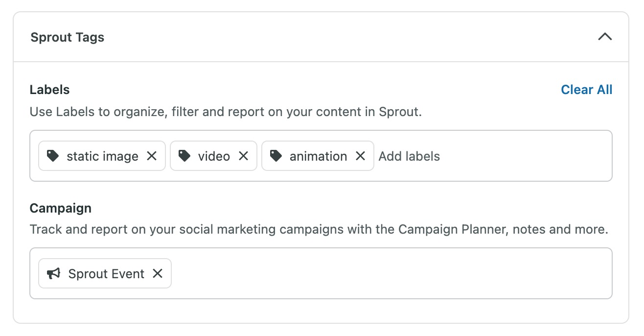
Task: Click the Clear All link
Action: coord(586,90)
